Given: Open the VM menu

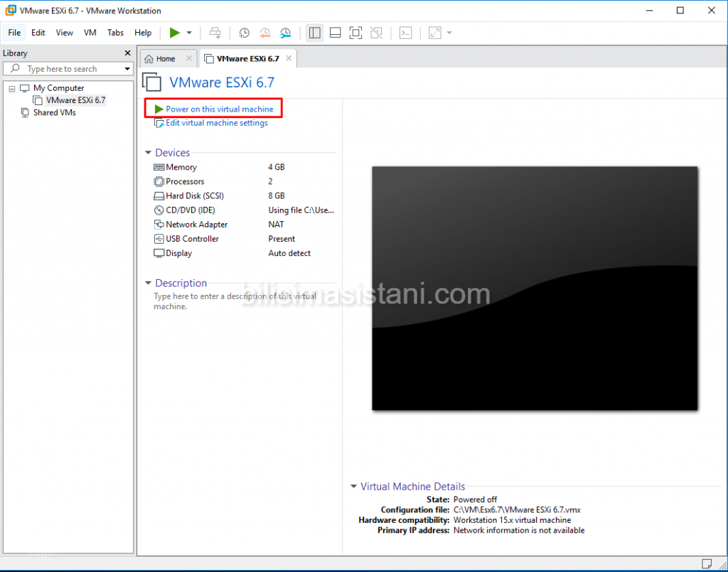Looking at the screenshot, I should (x=90, y=33).
